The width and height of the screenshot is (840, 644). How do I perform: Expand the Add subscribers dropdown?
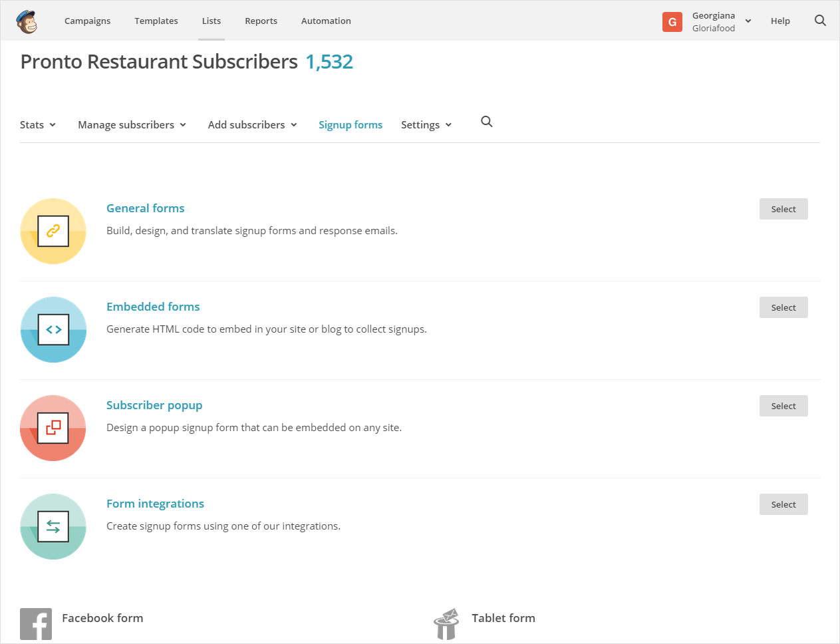252,124
